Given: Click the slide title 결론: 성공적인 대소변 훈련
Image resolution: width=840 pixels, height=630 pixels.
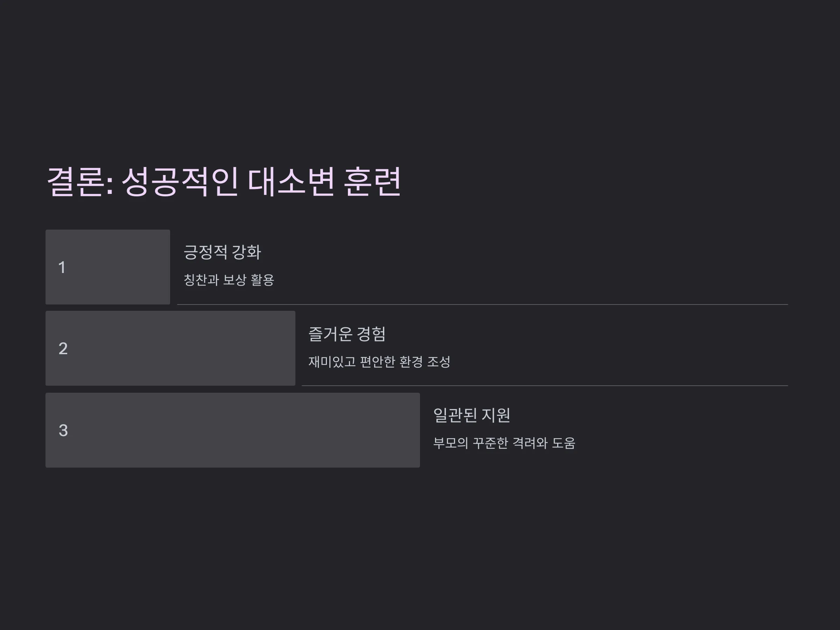Looking at the screenshot, I should point(224,182).
